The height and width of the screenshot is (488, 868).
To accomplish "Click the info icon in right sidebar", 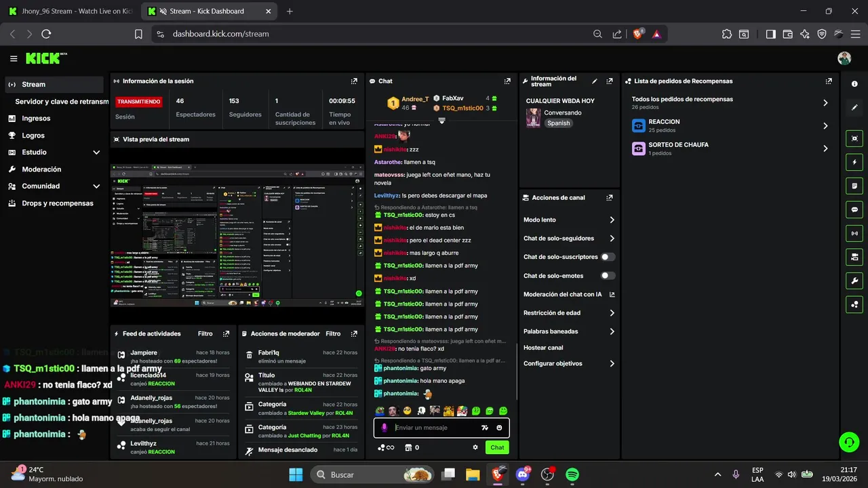I will click(854, 84).
